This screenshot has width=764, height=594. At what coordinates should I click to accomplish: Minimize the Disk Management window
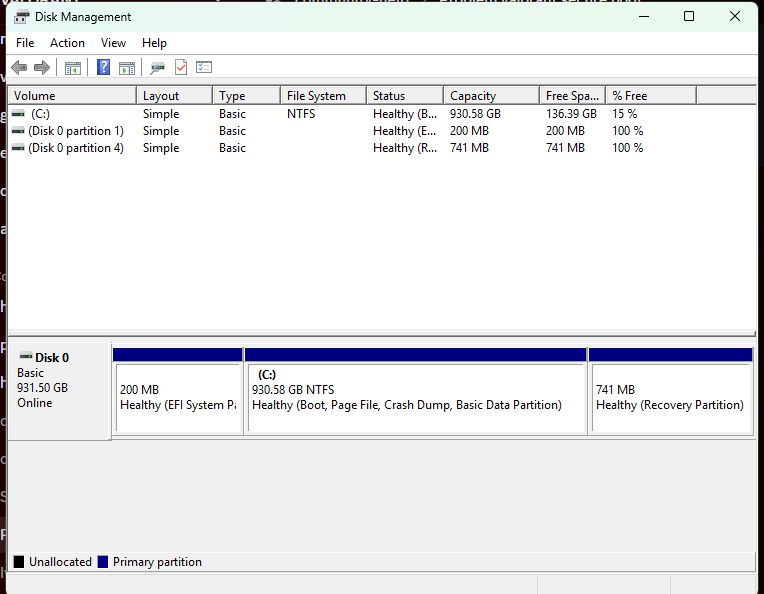[x=644, y=17]
